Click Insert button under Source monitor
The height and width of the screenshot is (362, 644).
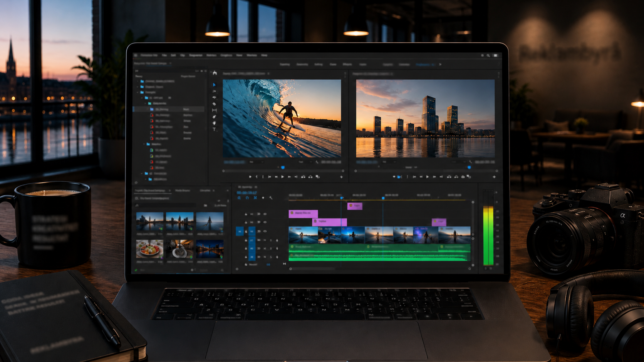click(304, 177)
